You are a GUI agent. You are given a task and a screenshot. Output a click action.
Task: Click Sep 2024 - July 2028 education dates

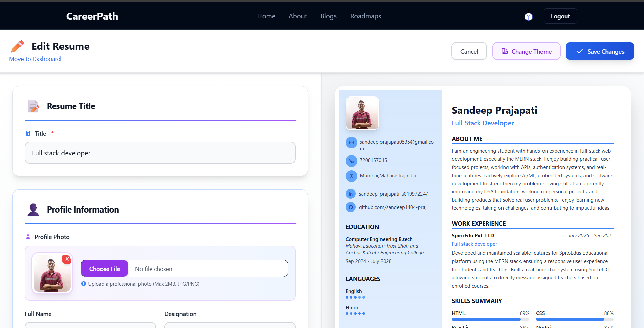368,261
